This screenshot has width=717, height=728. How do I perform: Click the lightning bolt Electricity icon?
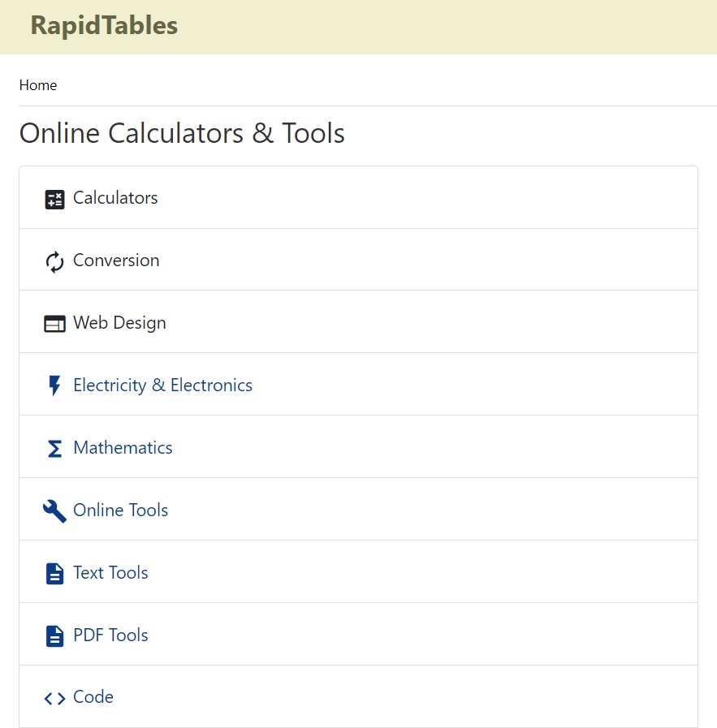click(x=54, y=386)
